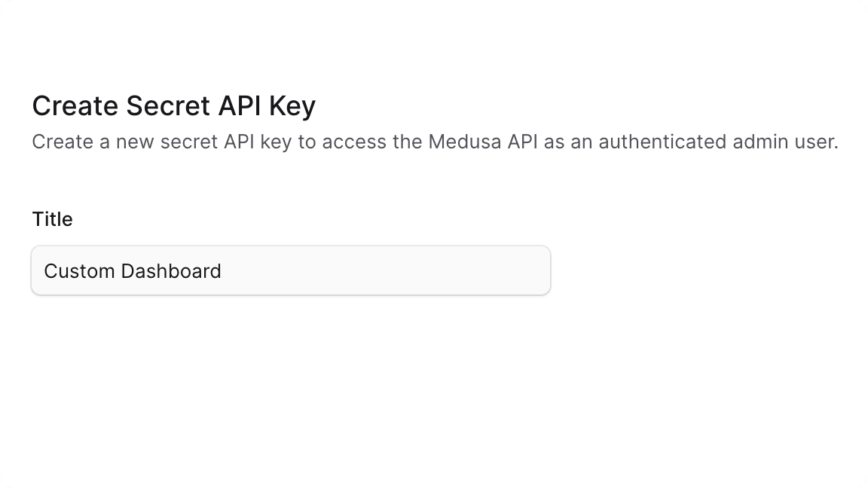Click the area right of the input box
The width and height of the screenshot is (868, 488).
678,270
